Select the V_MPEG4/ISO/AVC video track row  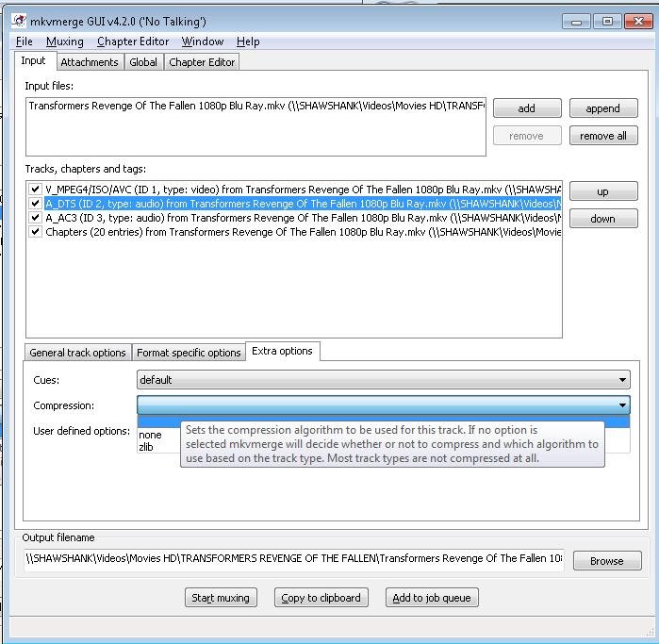[x=303, y=190]
